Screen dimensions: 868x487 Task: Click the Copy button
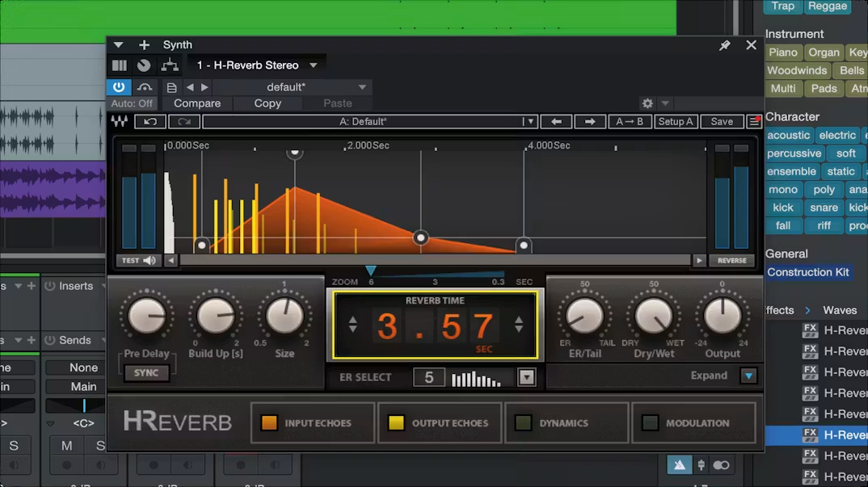click(268, 103)
